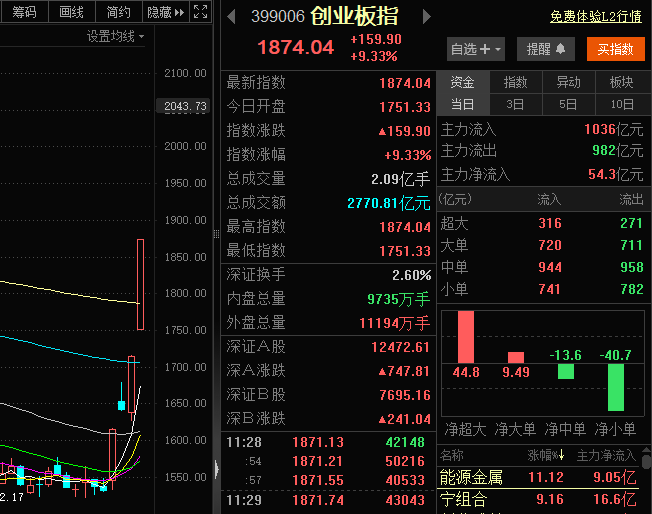Click the 小单 outflow value 782
Image resolution: width=652 pixels, height=514 pixels.
click(632, 289)
